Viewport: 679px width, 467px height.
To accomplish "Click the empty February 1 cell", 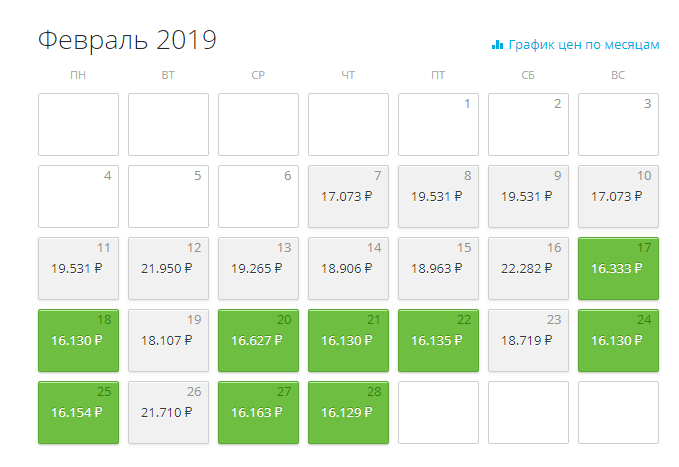I will click(438, 124).
